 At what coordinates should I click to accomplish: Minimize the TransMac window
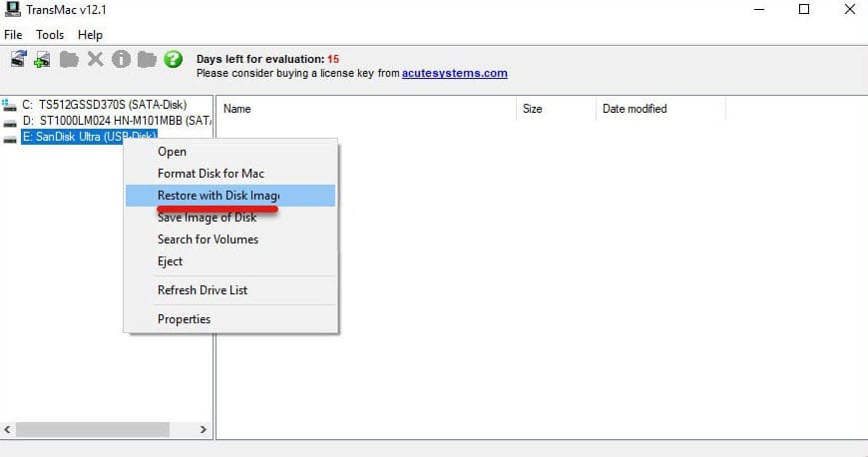pyautogui.click(x=759, y=9)
